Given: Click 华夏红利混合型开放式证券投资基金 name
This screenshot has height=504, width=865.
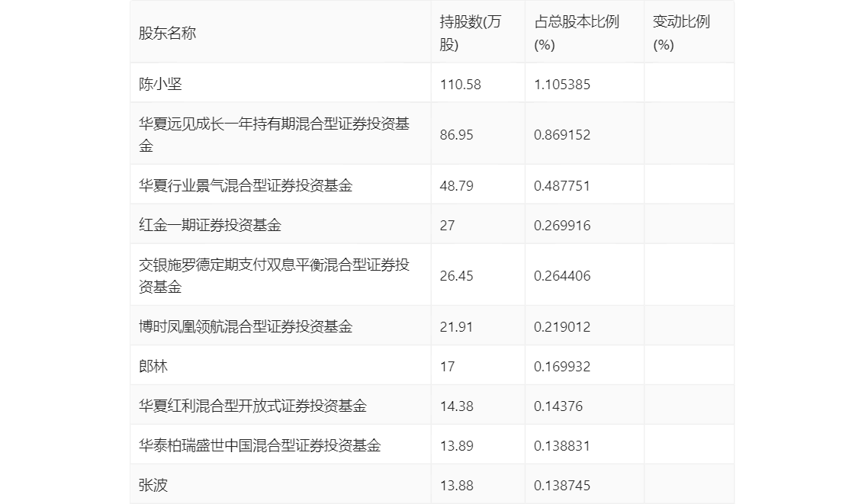Looking at the screenshot, I should (252, 406).
